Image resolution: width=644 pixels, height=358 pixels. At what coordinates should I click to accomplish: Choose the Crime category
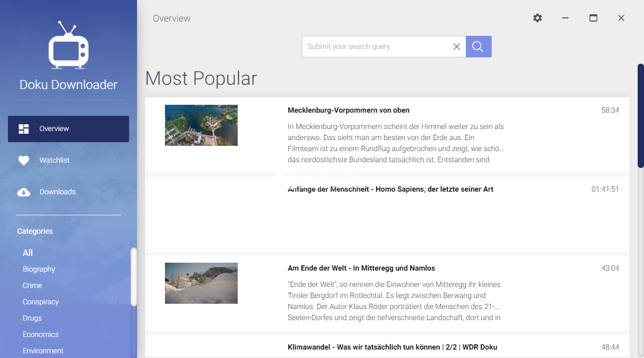[32, 285]
